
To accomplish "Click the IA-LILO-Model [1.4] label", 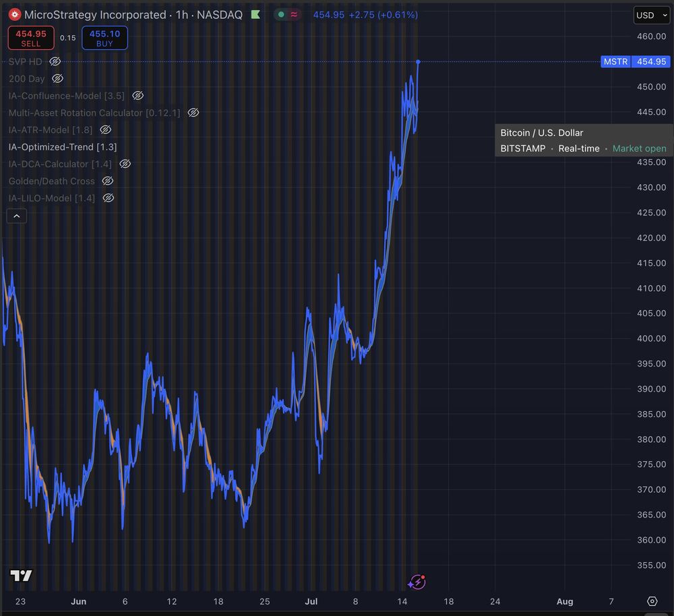I will coord(52,198).
